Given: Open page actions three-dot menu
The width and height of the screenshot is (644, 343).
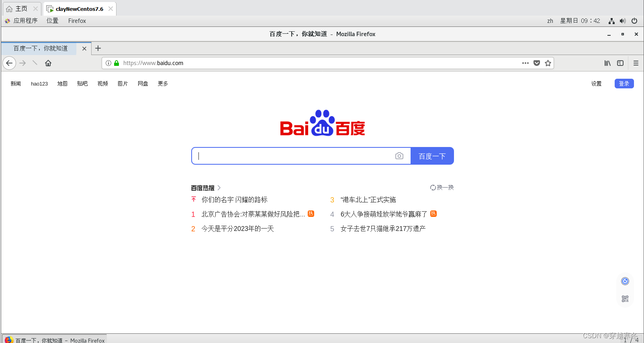Looking at the screenshot, I should coord(525,63).
